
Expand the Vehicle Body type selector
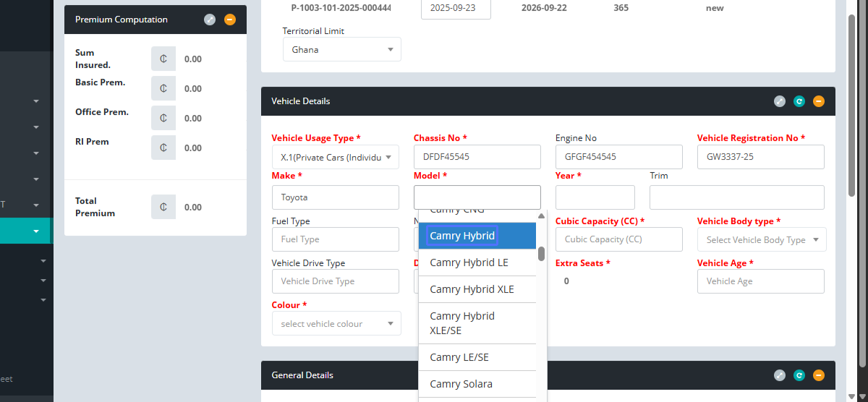click(761, 239)
